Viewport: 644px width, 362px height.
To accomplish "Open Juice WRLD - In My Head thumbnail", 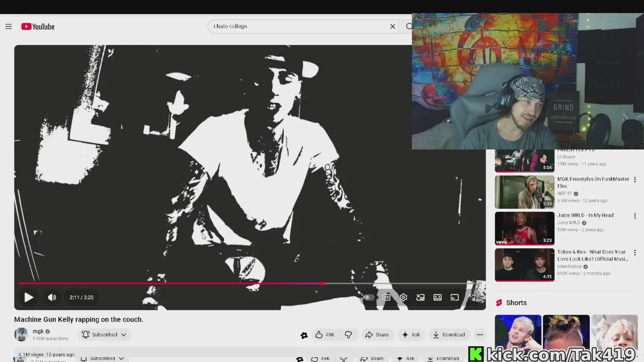I will click(524, 228).
